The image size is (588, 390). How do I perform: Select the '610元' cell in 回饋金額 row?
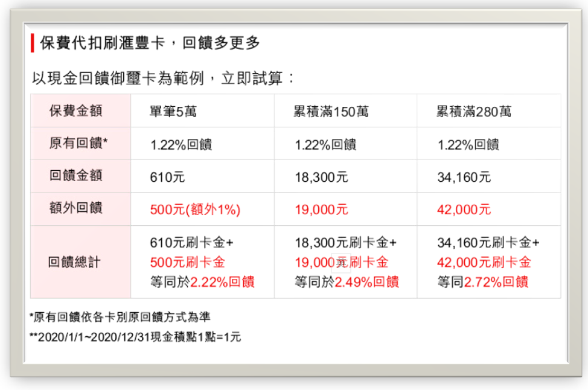point(167,177)
